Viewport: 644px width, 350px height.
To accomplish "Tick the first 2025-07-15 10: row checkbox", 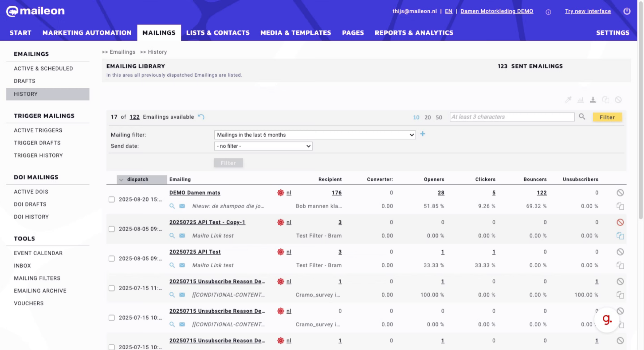I will point(112,317).
